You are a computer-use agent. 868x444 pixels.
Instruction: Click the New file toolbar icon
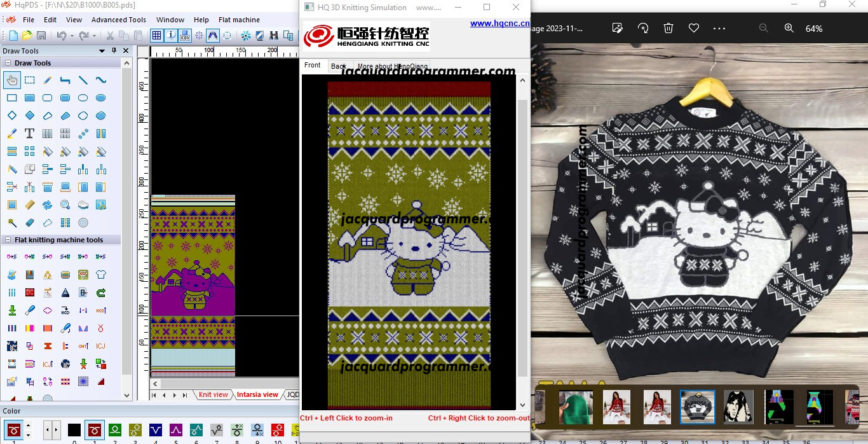[x=12, y=36]
